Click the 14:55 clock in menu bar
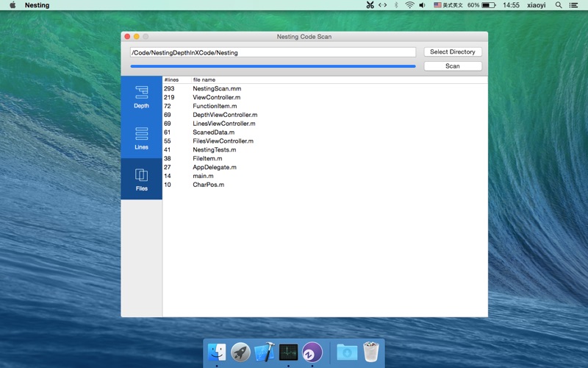This screenshot has height=368, width=588. [x=511, y=5]
